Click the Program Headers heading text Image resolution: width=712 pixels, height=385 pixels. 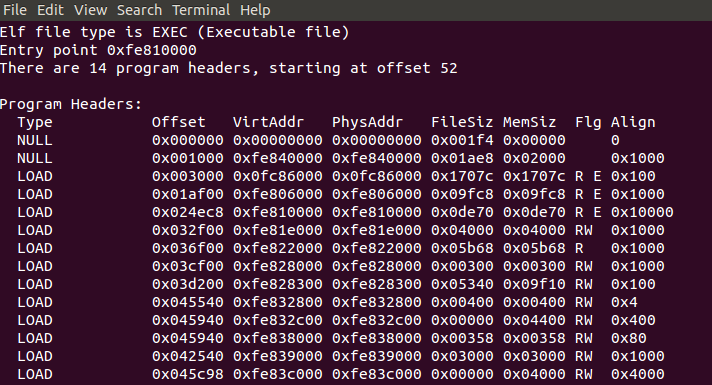point(71,104)
